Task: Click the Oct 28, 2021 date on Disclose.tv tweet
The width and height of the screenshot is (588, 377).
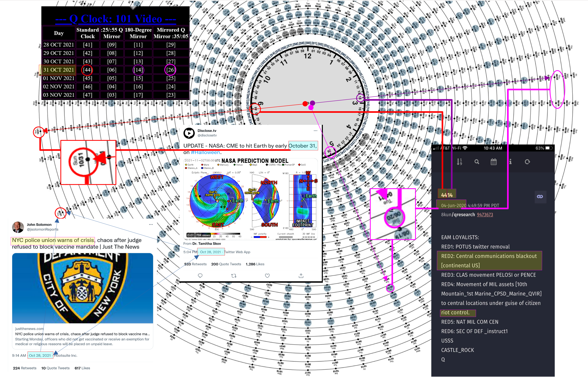Action: click(x=210, y=252)
